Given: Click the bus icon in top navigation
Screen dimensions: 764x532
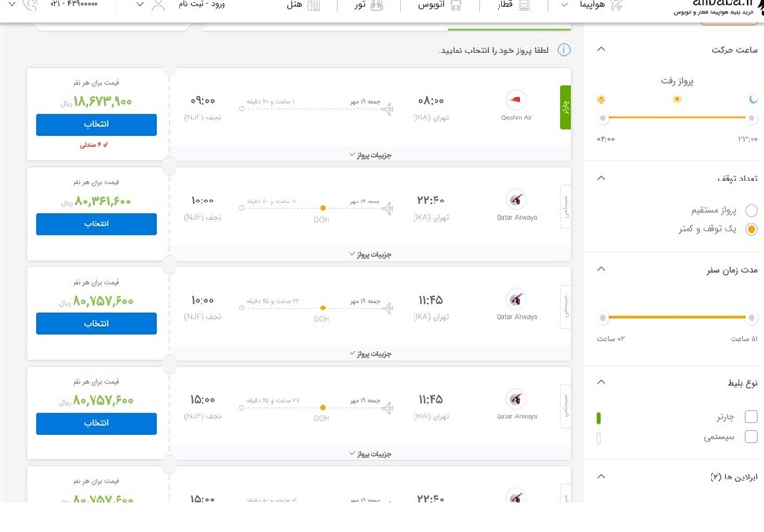Looking at the screenshot, I should (456, 6).
